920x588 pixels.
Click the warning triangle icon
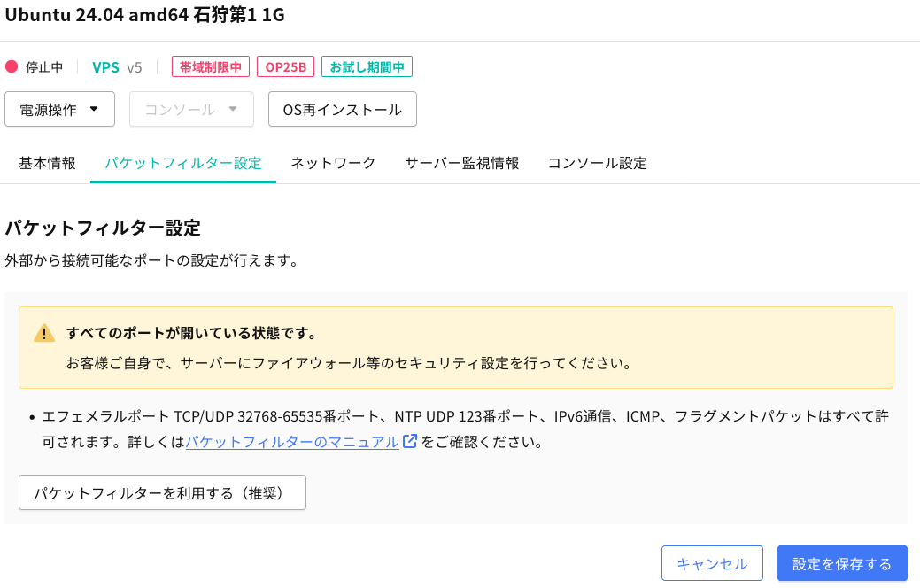pos(45,331)
